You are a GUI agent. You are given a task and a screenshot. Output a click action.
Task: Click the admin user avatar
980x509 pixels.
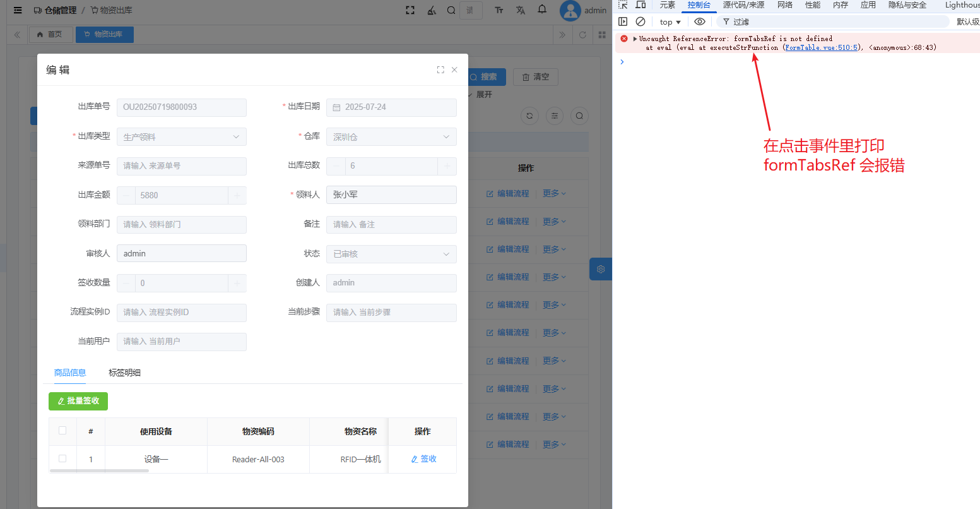click(x=570, y=10)
